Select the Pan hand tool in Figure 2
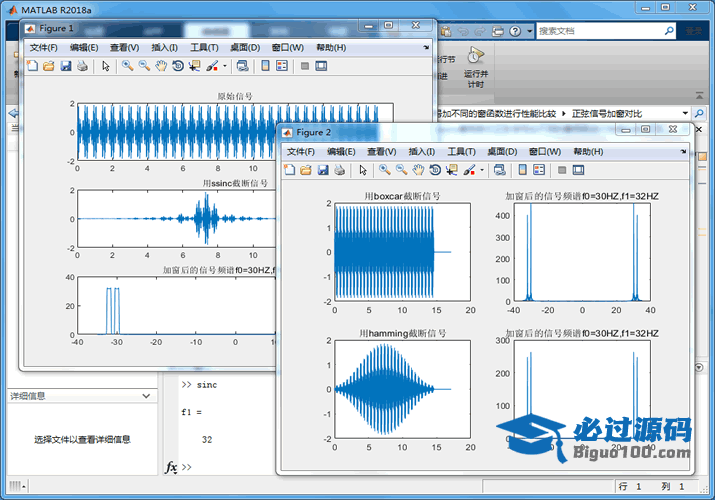The height and width of the screenshot is (500, 715). click(x=418, y=170)
